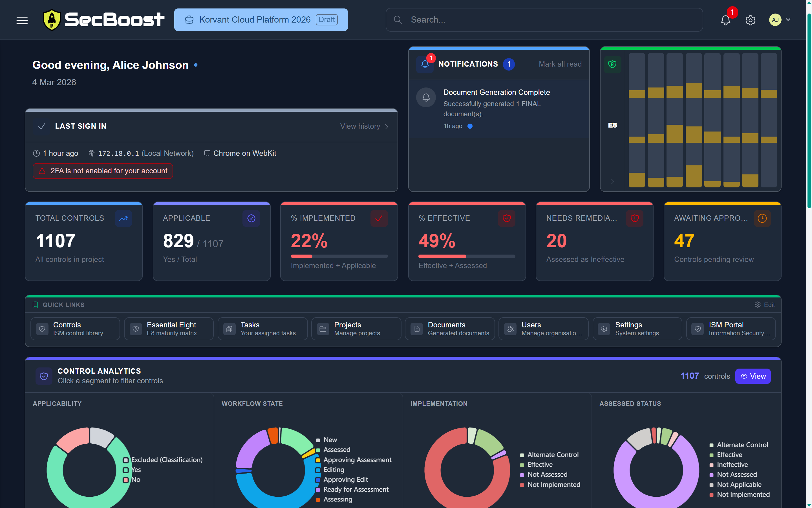
Task: Click the Total Controls trend icon
Action: [123, 218]
